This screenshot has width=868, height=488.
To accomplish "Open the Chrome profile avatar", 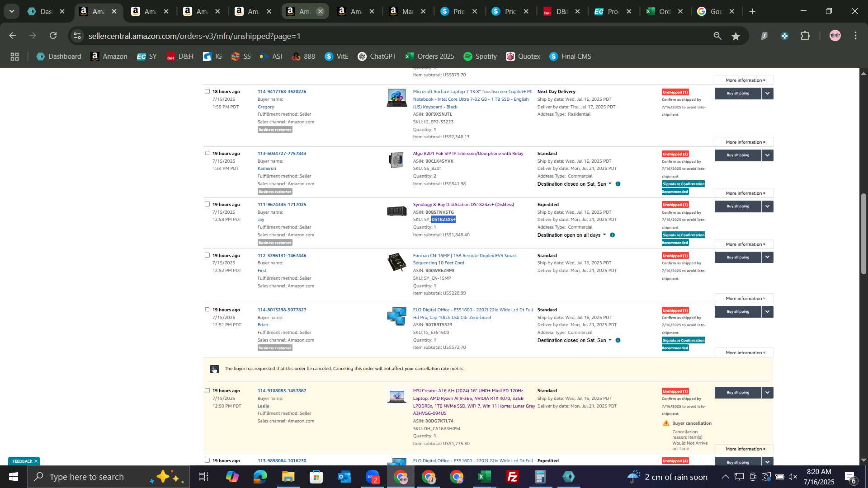I will 835,36.
